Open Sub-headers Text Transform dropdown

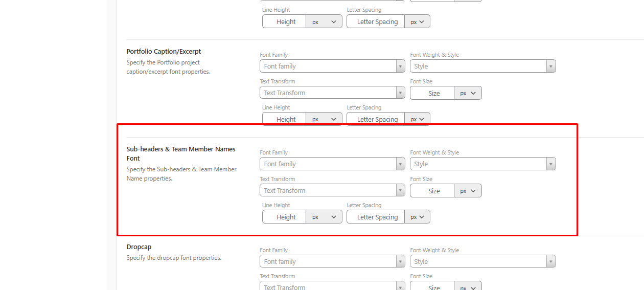332,191
